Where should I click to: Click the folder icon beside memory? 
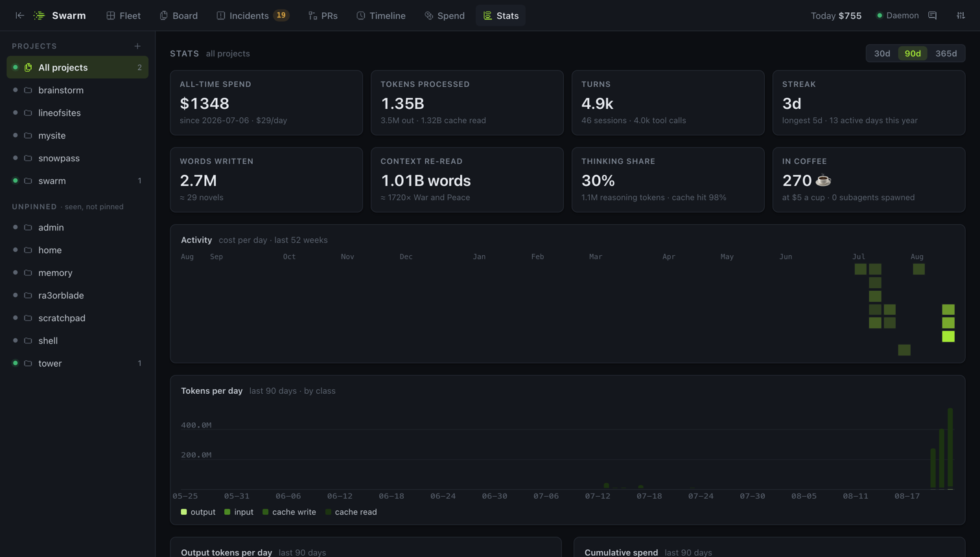click(x=28, y=273)
